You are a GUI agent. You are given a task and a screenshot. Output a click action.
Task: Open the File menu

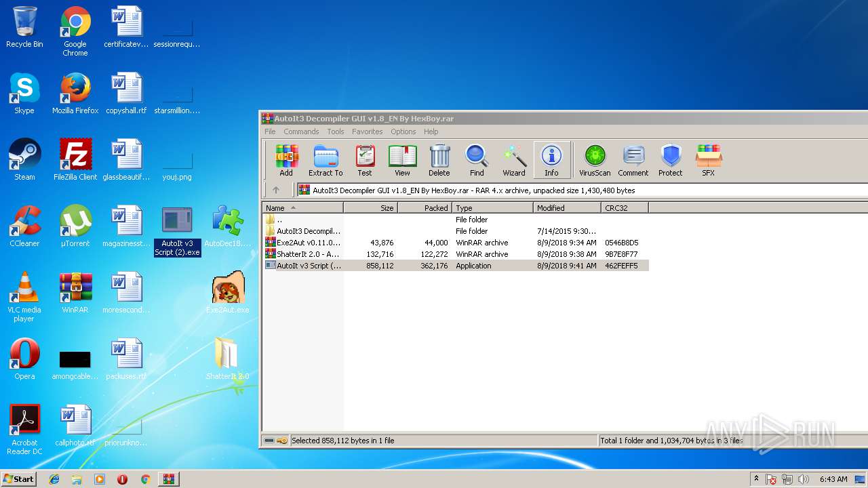[x=270, y=131]
